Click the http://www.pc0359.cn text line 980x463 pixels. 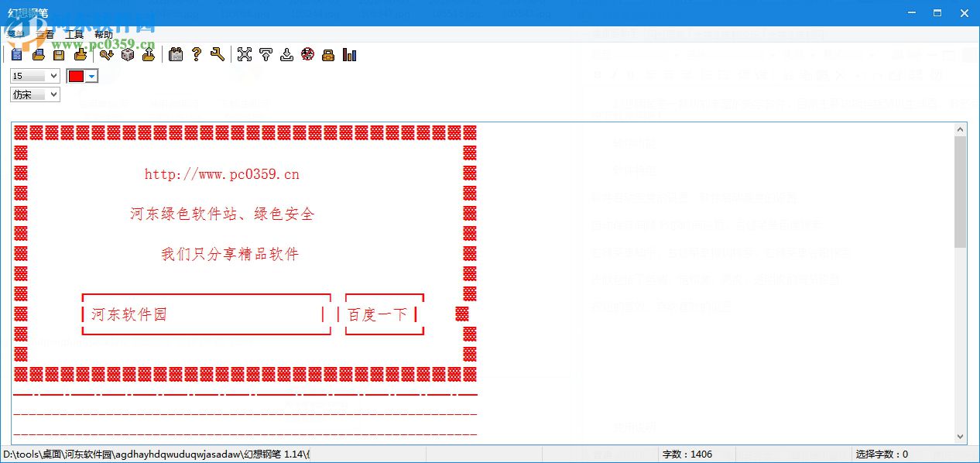[221, 174]
